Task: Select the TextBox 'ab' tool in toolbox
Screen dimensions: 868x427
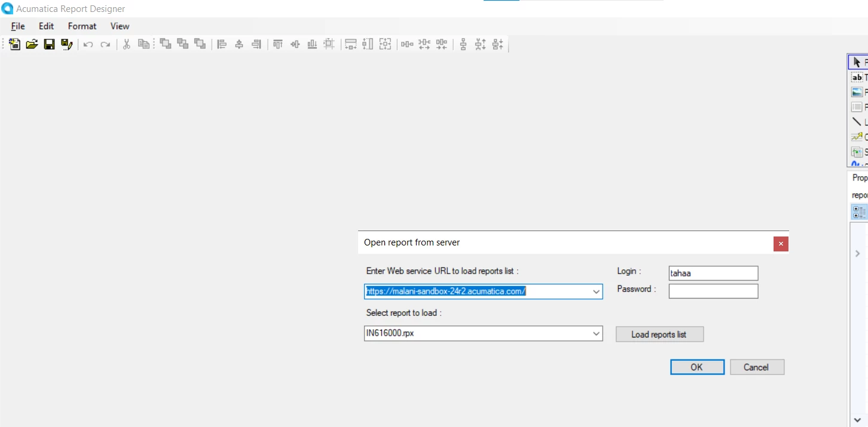Action: click(858, 78)
